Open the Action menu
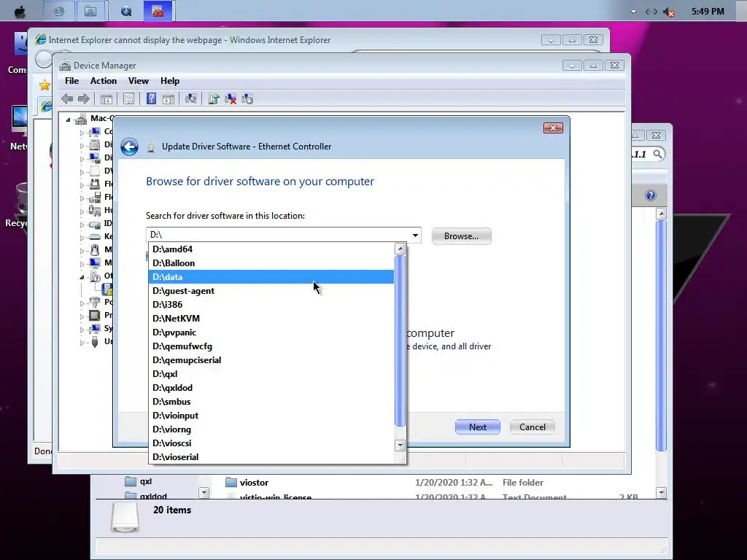The width and height of the screenshot is (747, 560). pyautogui.click(x=104, y=81)
